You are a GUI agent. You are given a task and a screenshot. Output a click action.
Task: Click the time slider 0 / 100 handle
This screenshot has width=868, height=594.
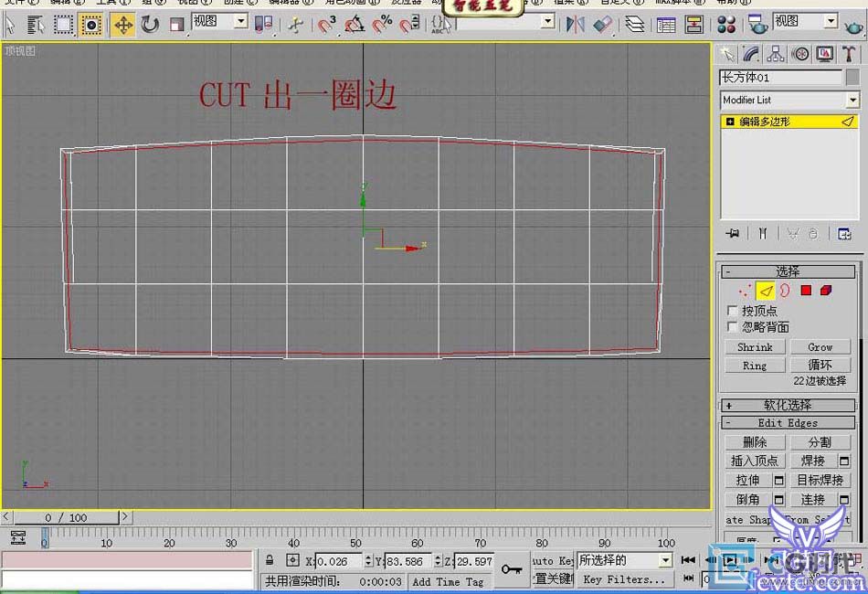67,517
